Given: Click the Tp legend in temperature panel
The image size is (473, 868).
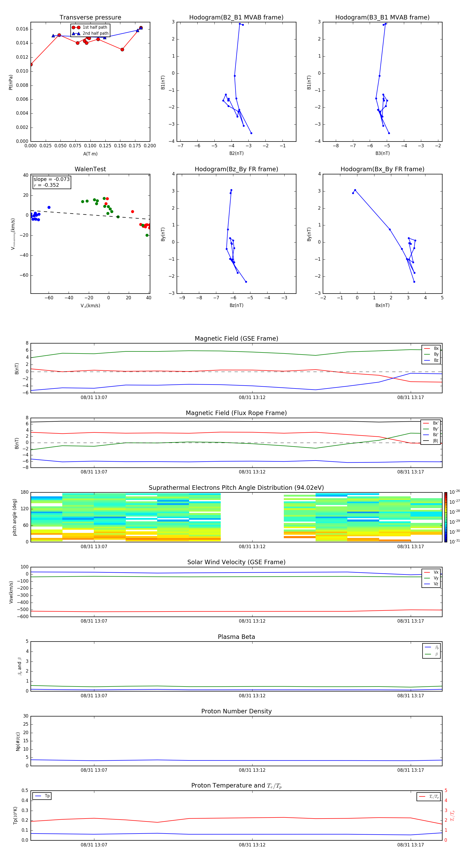Looking at the screenshot, I should click(x=42, y=796).
